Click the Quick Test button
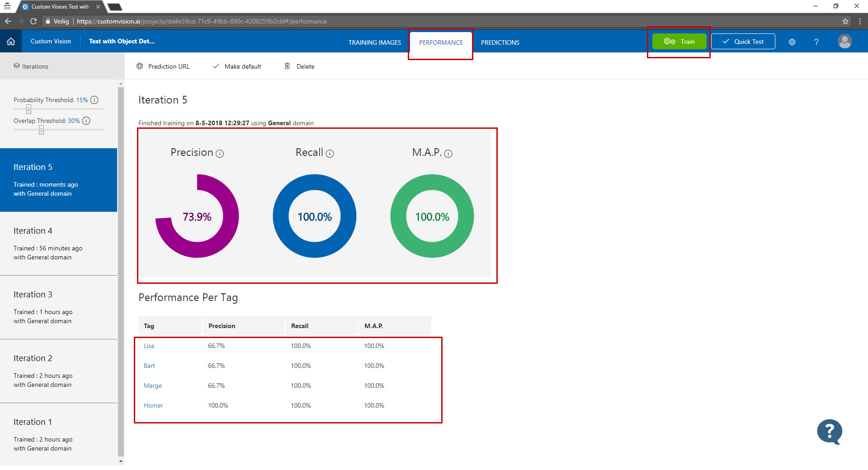Screen dimensions: 868x470 click(x=743, y=42)
